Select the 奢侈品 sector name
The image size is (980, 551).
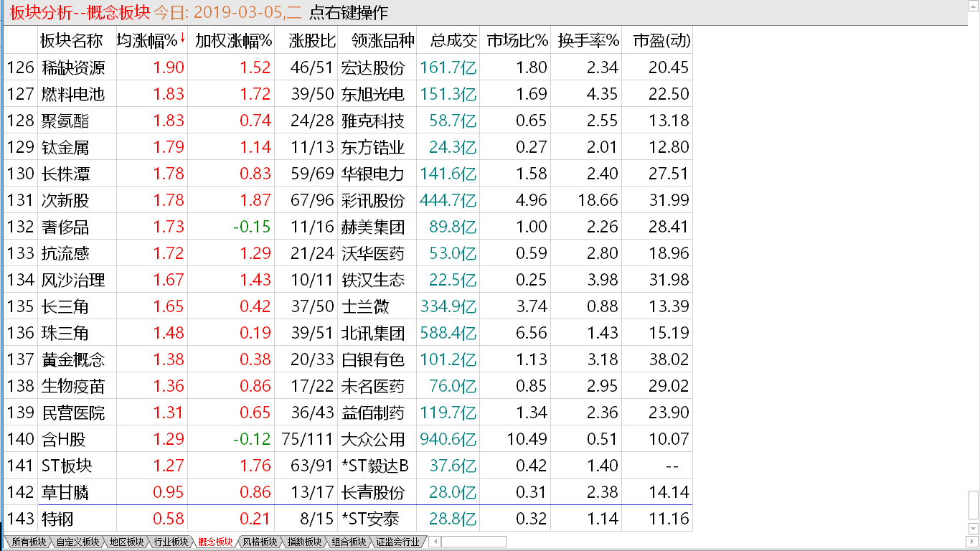(65, 227)
